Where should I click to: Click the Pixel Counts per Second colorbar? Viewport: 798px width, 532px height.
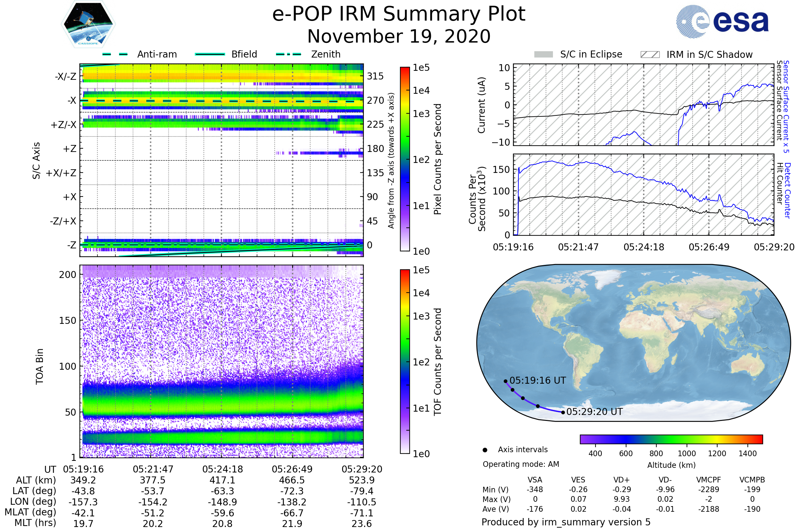point(405,159)
